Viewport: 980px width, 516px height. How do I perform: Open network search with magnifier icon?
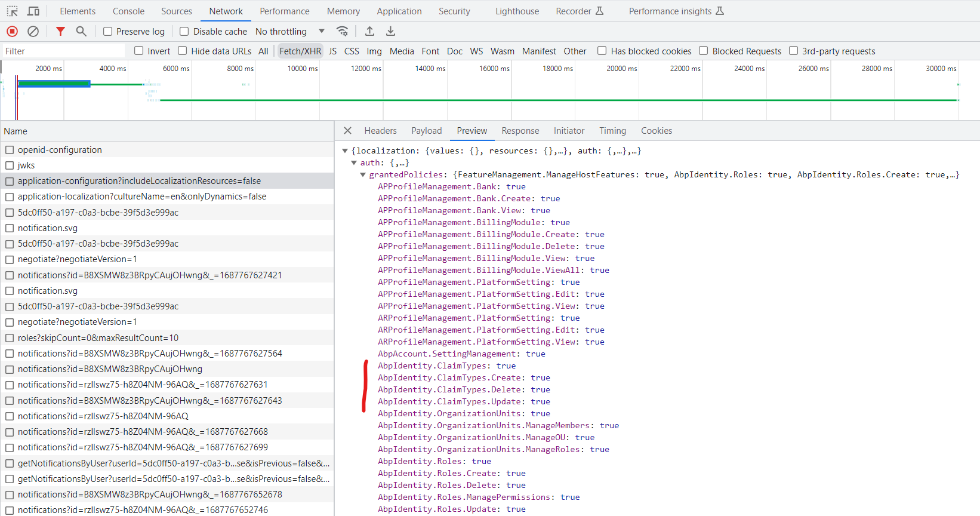coord(81,31)
